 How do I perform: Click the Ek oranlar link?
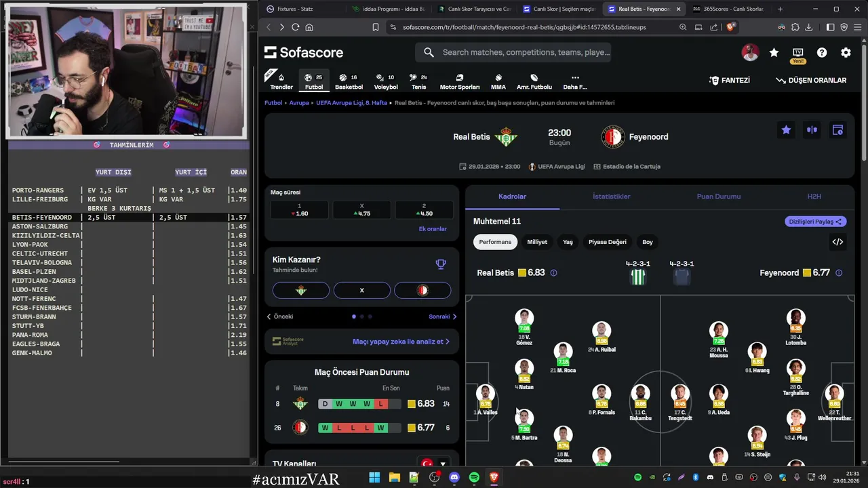coord(433,229)
